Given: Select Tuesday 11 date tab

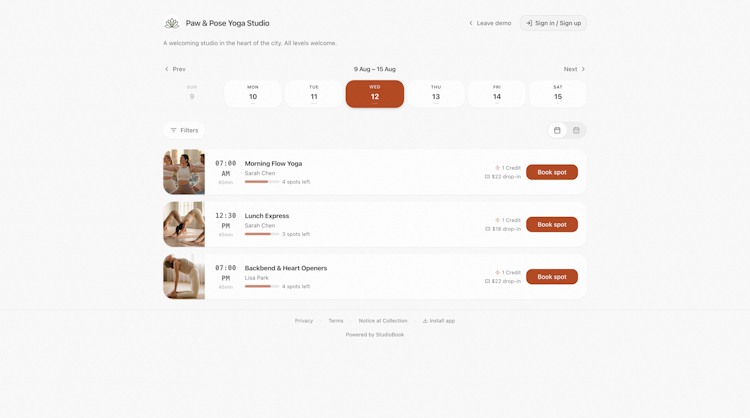Looking at the screenshot, I should coord(314,94).
